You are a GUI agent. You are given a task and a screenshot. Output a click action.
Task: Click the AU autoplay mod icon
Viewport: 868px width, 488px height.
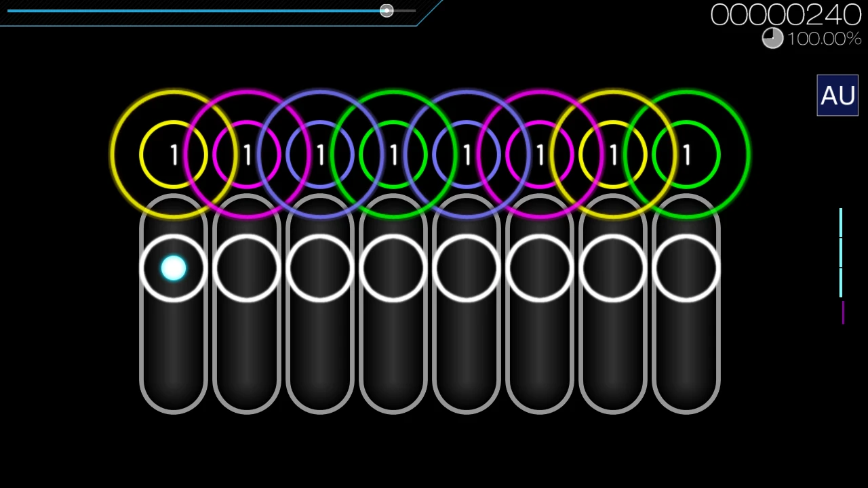(x=837, y=96)
